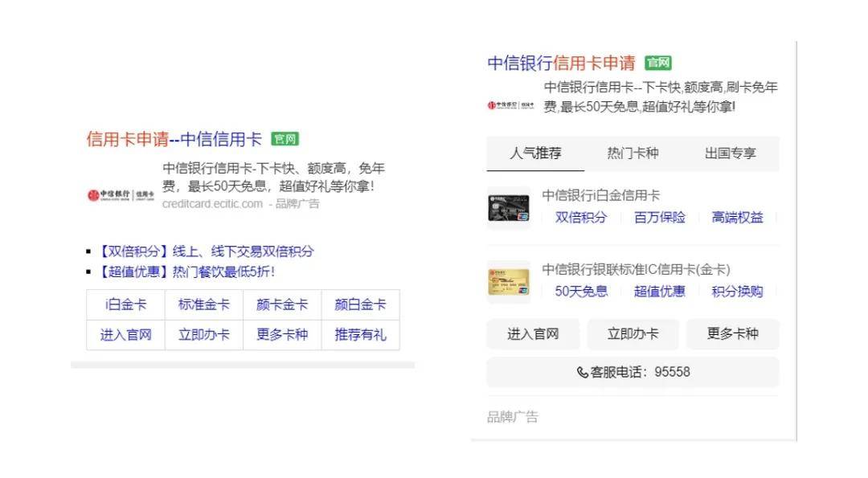
Task: Switch to the 热门卡种 tab
Action: click(x=633, y=153)
